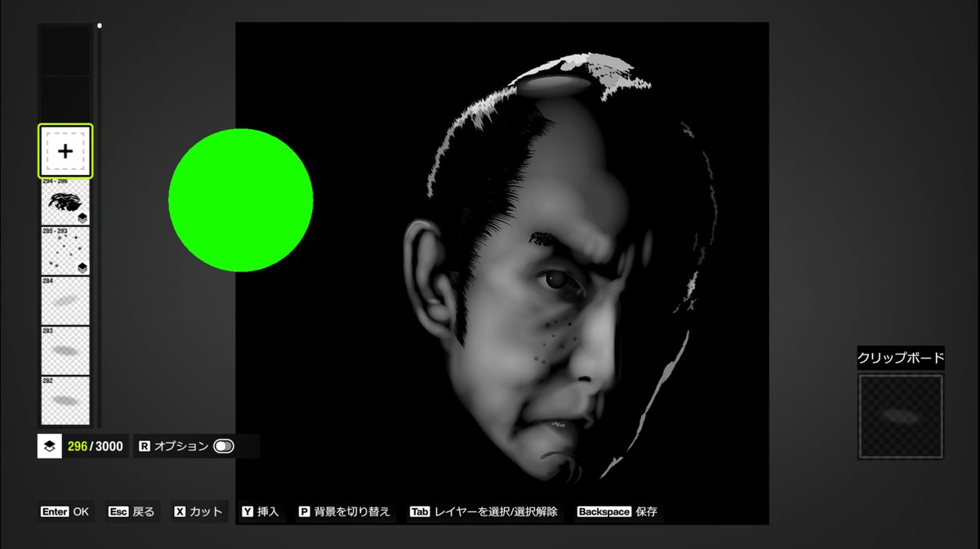The height and width of the screenshot is (549, 980).
Task: Click the R key icon beside オプション
Action: (145, 446)
